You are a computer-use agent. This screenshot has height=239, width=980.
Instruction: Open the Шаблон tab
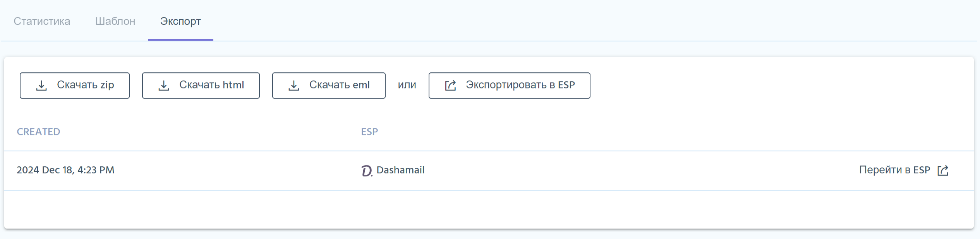coord(115,21)
